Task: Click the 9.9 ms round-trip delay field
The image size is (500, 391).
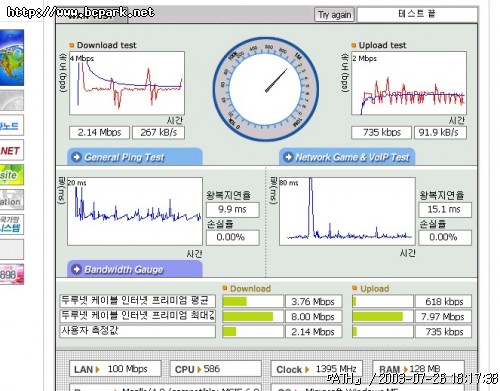Action: [233, 210]
